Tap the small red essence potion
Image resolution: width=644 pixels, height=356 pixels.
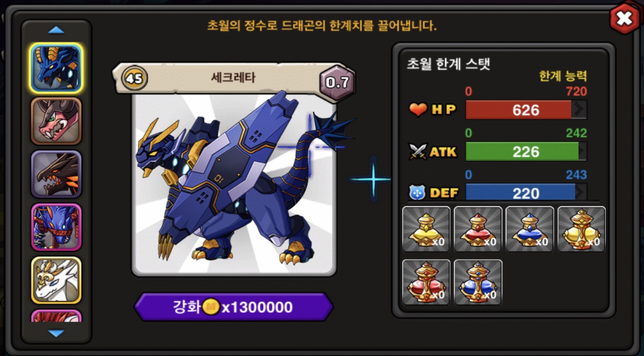point(478,229)
